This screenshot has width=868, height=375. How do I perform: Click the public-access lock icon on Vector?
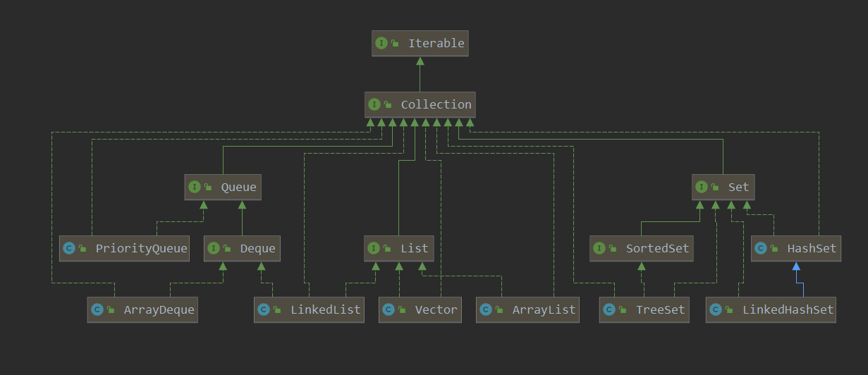pyautogui.click(x=402, y=310)
